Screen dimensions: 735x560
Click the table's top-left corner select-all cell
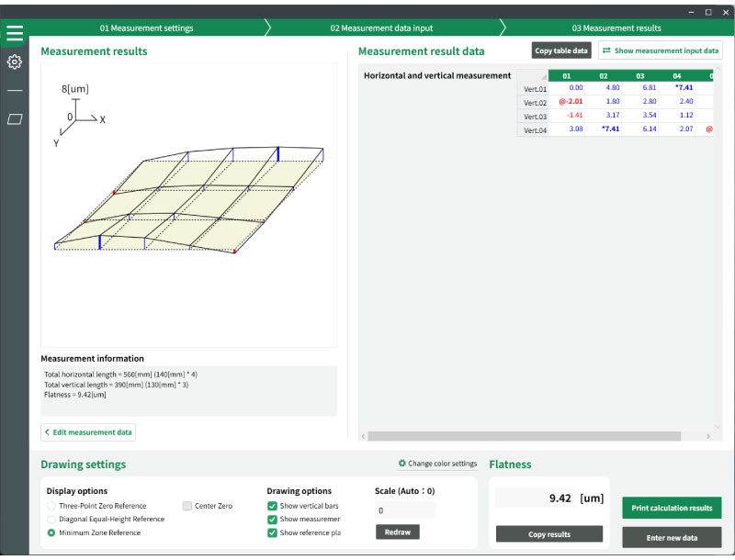point(532,76)
